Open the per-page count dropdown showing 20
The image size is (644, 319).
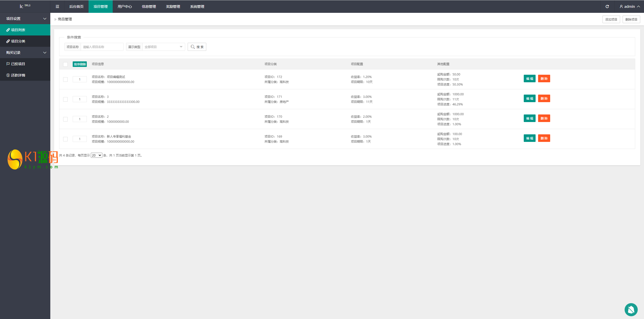pos(96,155)
